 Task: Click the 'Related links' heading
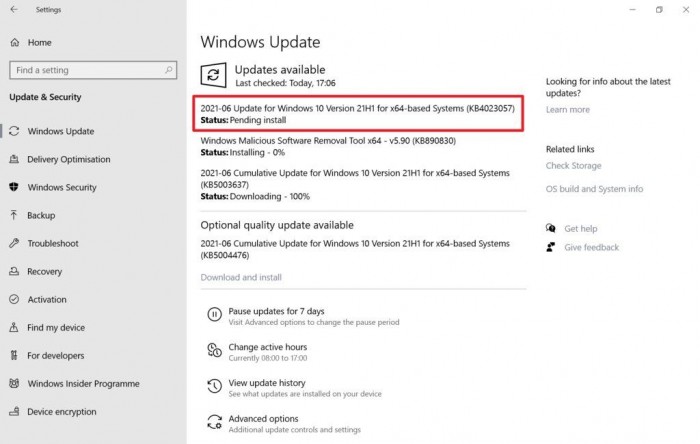570,149
